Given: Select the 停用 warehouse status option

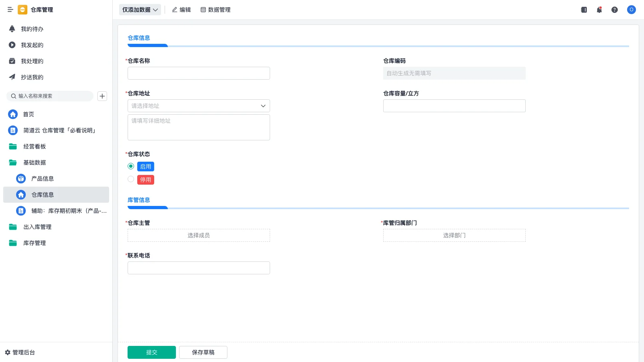Looking at the screenshot, I should (130, 179).
